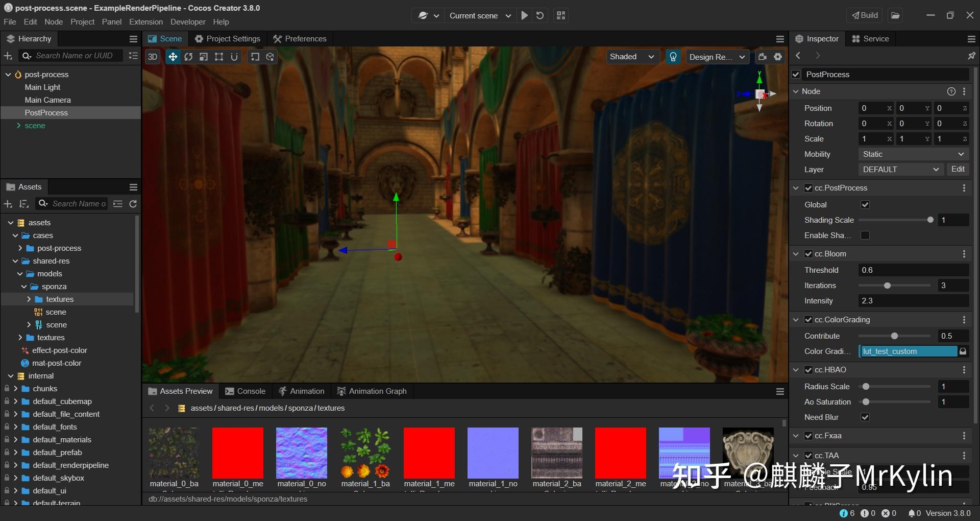Switch to the Console tab
The image size is (980, 521).
(250, 391)
